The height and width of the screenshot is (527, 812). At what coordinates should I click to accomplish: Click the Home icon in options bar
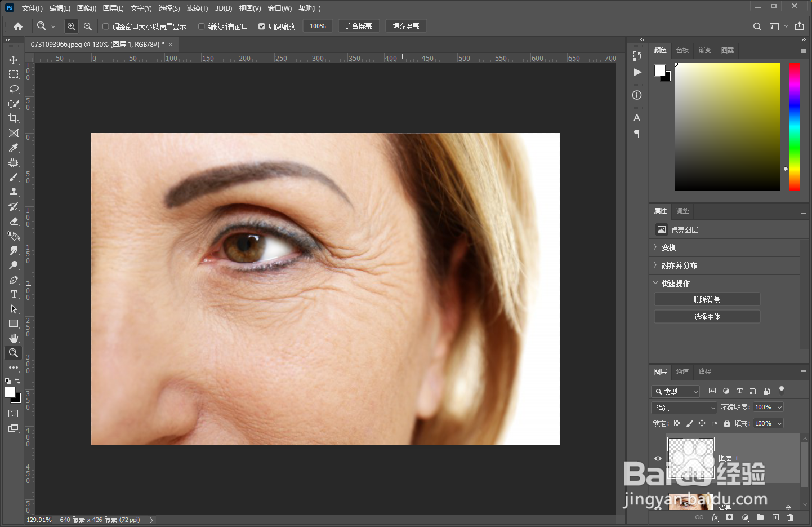18,26
